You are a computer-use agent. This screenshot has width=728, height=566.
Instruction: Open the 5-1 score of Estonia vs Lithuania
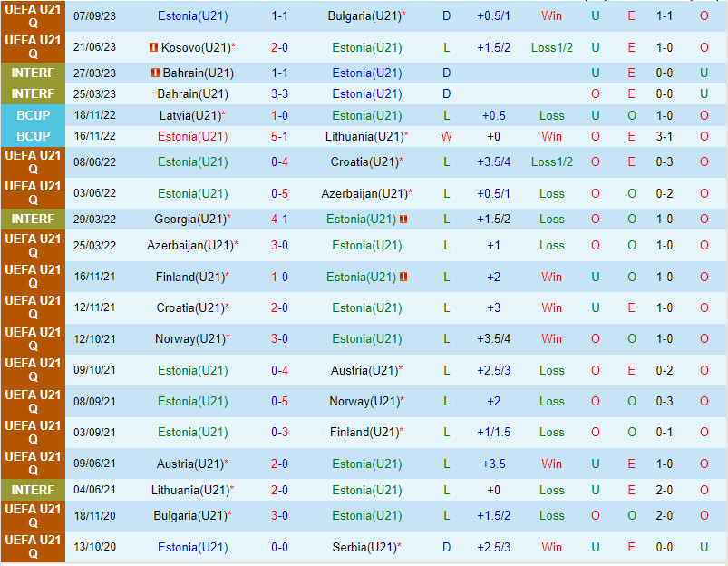coord(279,136)
